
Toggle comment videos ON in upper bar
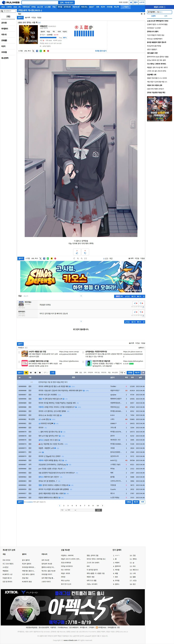tap(139, 296)
